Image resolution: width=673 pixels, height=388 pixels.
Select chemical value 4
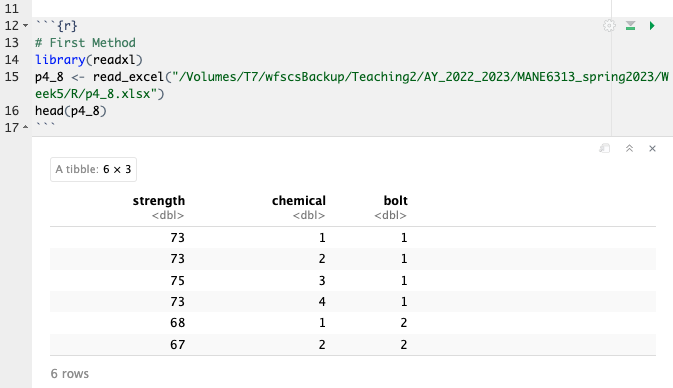pos(322,302)
